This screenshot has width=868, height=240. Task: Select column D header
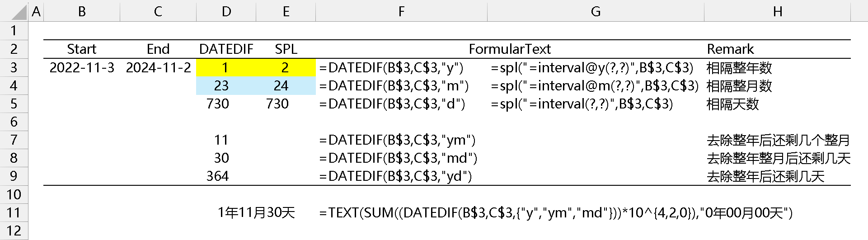pyautogui.click(x=226, y=11)
